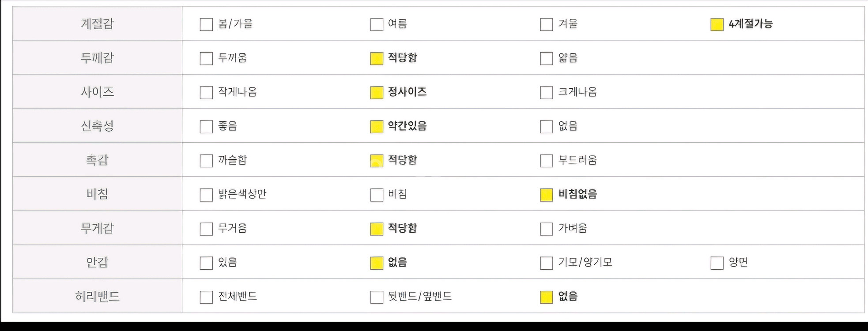
Task: Uncheck the yellow 정사이즈 checkbox
Action: (x=377, y=92)
